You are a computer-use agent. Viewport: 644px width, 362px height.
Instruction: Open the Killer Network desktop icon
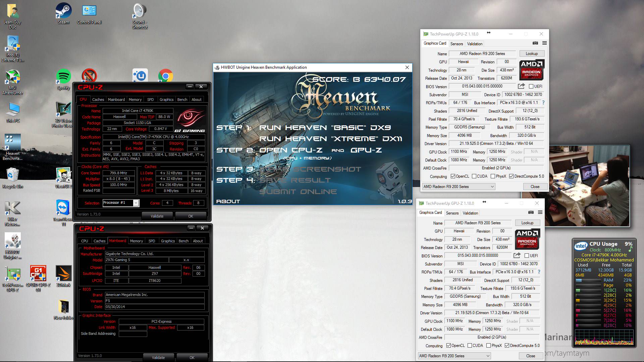click(x=13, y=214)
